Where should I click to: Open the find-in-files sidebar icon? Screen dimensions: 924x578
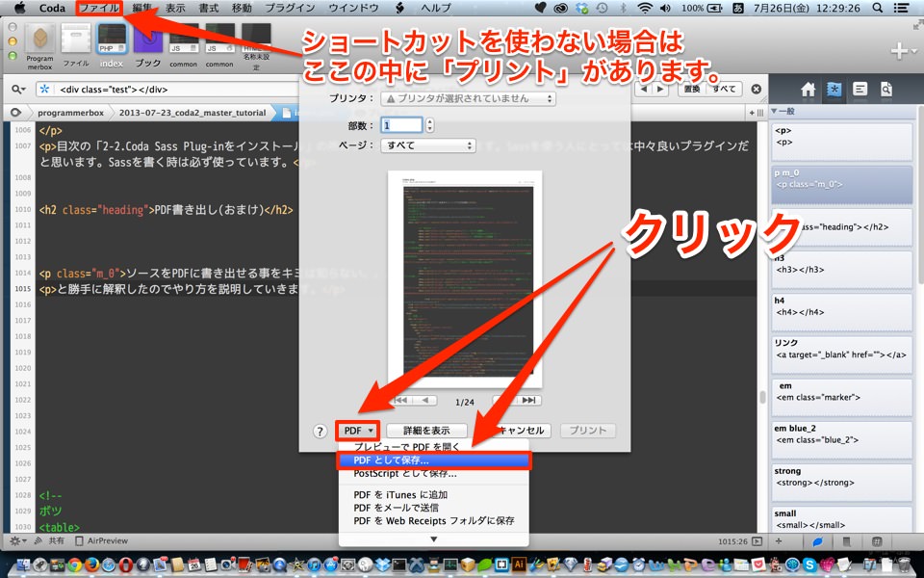886,89
